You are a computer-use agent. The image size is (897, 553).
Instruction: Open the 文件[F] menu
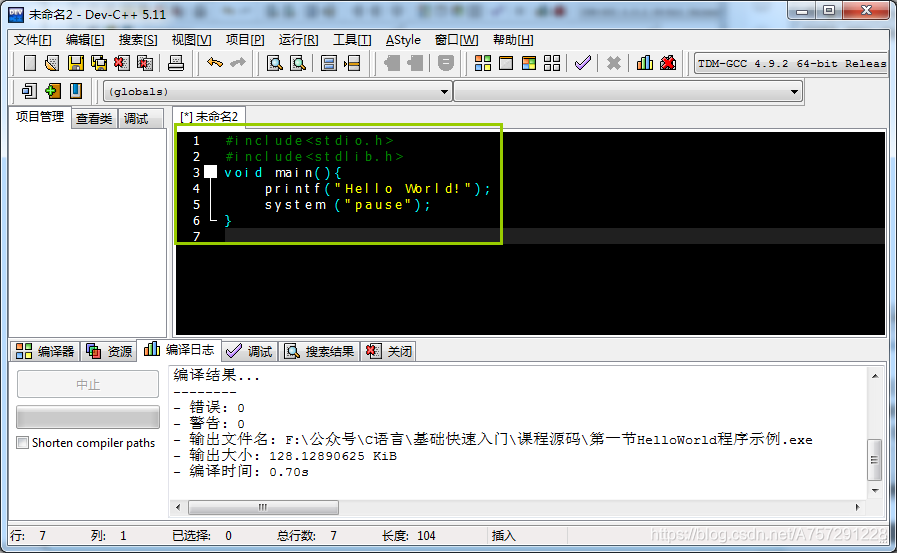[x=33, y=40]
